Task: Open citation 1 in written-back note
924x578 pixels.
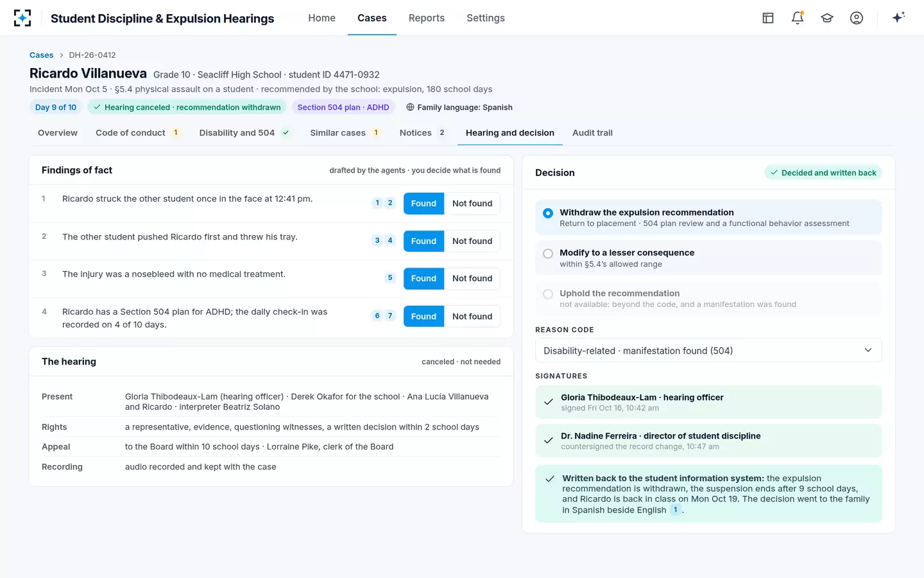Action: point(675,510)
